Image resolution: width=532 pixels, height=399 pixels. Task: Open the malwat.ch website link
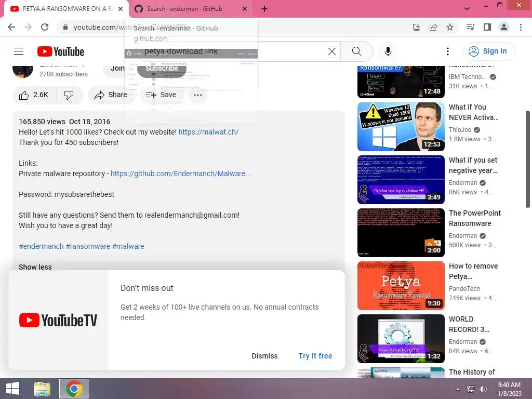[208, 132]
